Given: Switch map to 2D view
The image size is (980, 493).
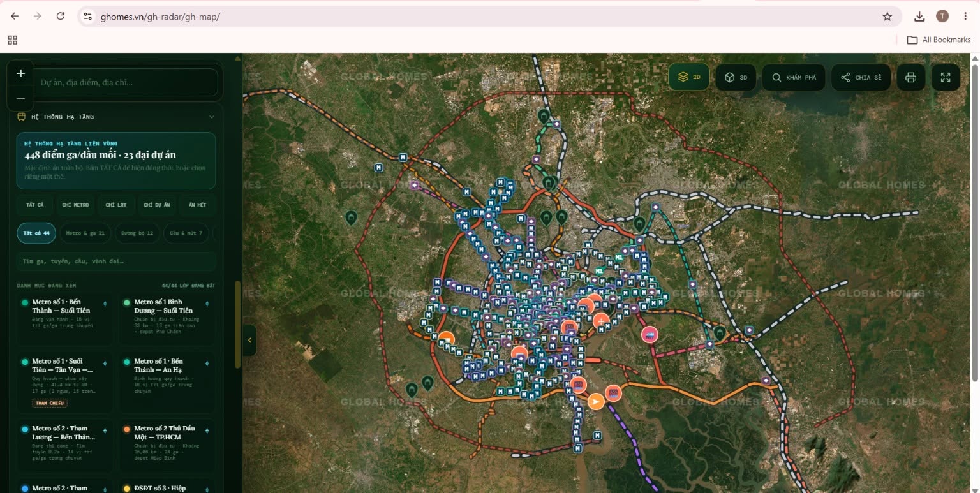Looking at the screenshot, I should point(689,77).
